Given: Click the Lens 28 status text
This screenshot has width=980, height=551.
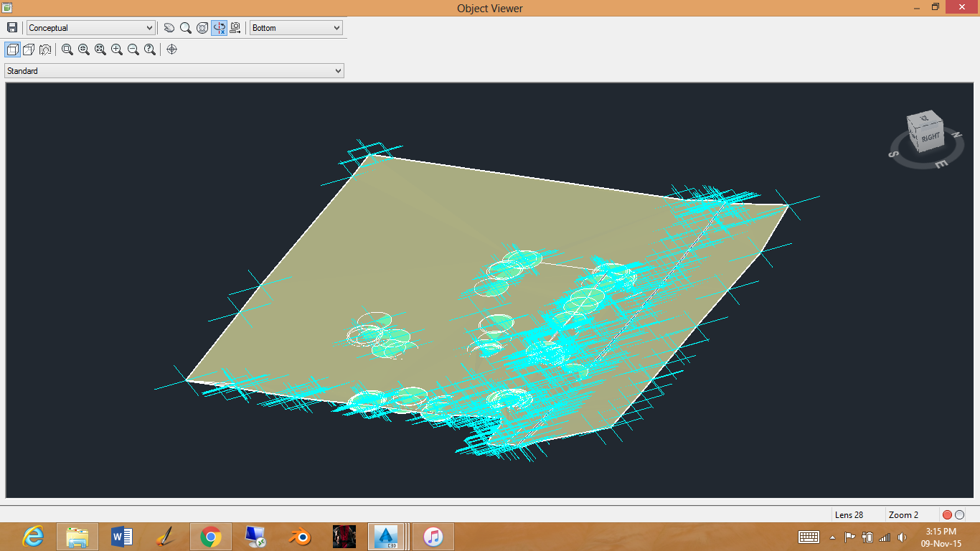Looking at the screenshot, I should point(849,515).
